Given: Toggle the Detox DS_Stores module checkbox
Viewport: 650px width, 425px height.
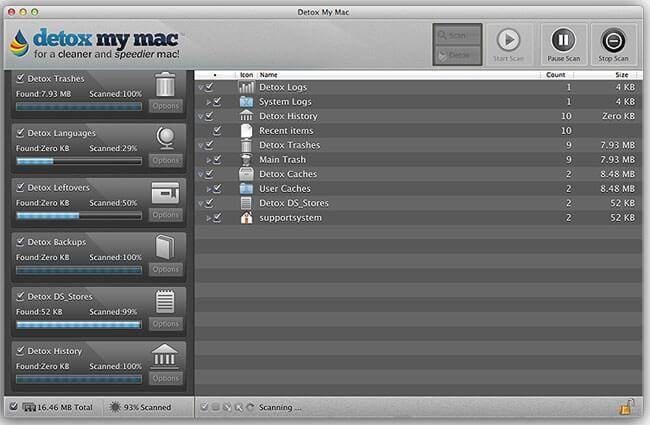Looking at the screenshot, I should coord(20,296).
